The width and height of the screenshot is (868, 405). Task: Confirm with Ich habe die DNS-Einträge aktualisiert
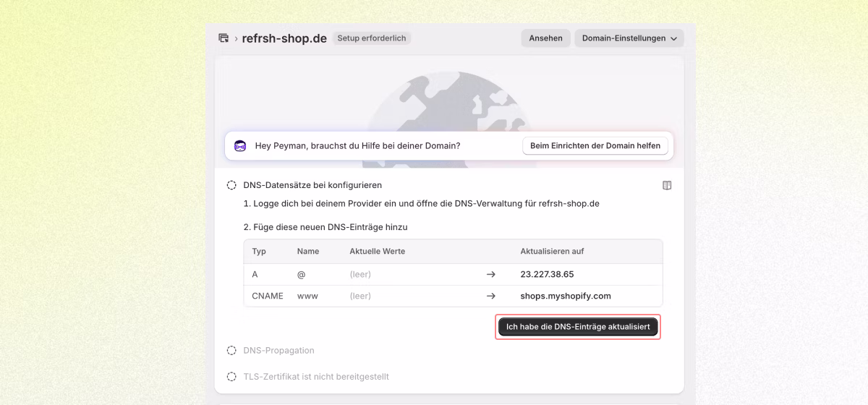coord(578,327)
